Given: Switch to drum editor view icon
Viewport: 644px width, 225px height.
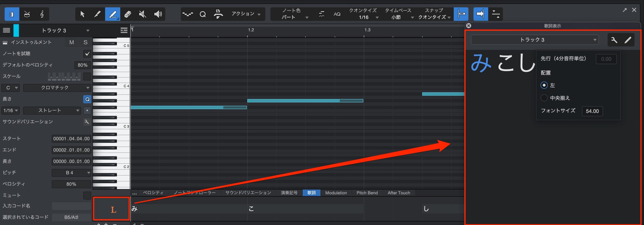Looking at the screenshot, I should (27, 14).
